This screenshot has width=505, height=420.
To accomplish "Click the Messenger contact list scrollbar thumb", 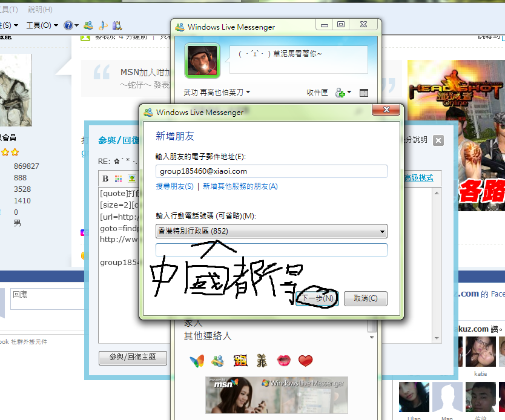I will tap(372, 326).
